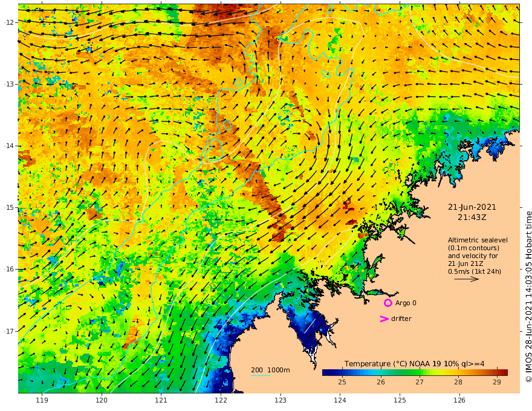Click the temperature color bar at 27

(x=420, y=372)
